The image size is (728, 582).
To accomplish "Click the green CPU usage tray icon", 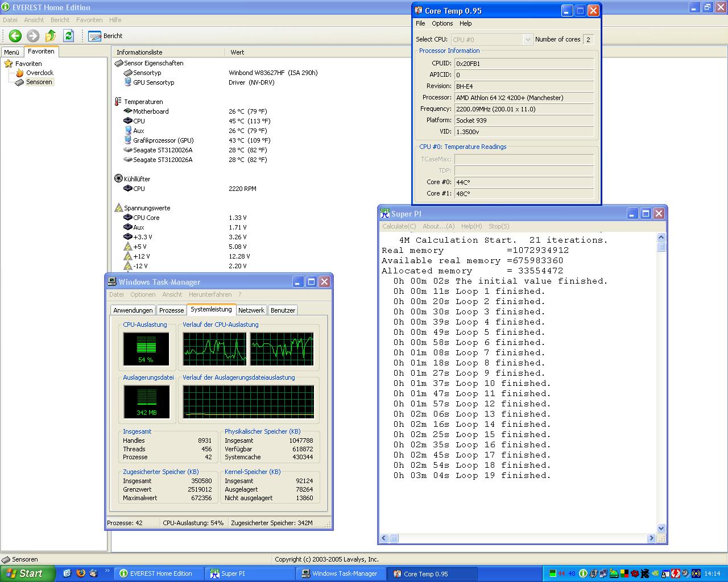I will [x=553, y=573].
